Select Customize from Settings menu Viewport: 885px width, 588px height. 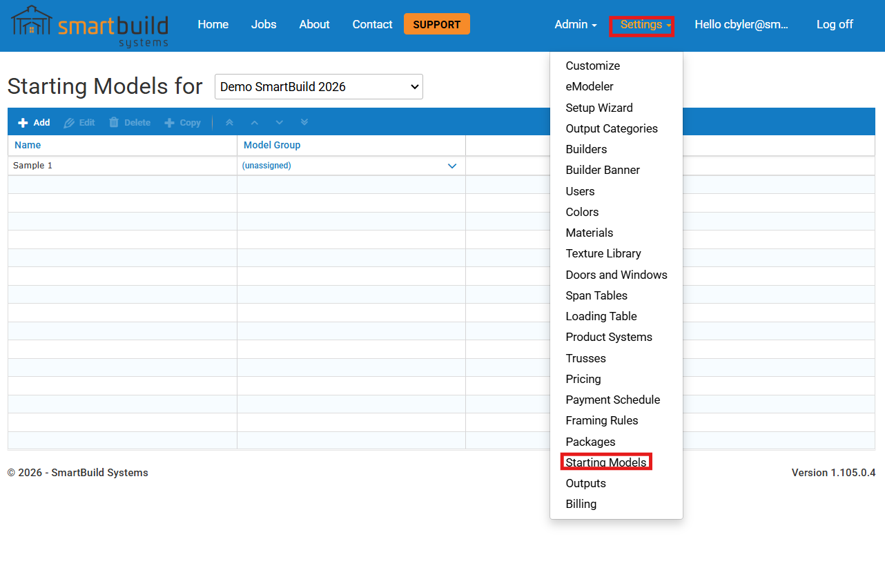(593, 66)
